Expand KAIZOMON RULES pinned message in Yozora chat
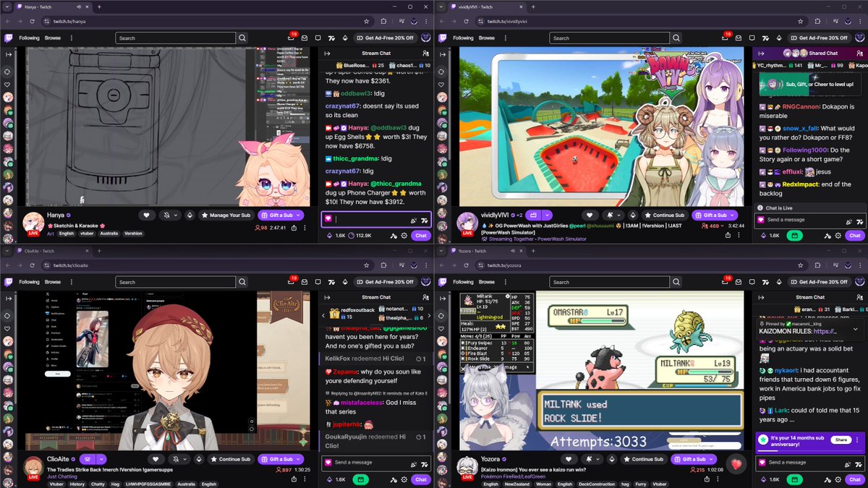Image resolution: width=868 pixels, height=488 pixels. pyautogui.click(x=855, y=328)
